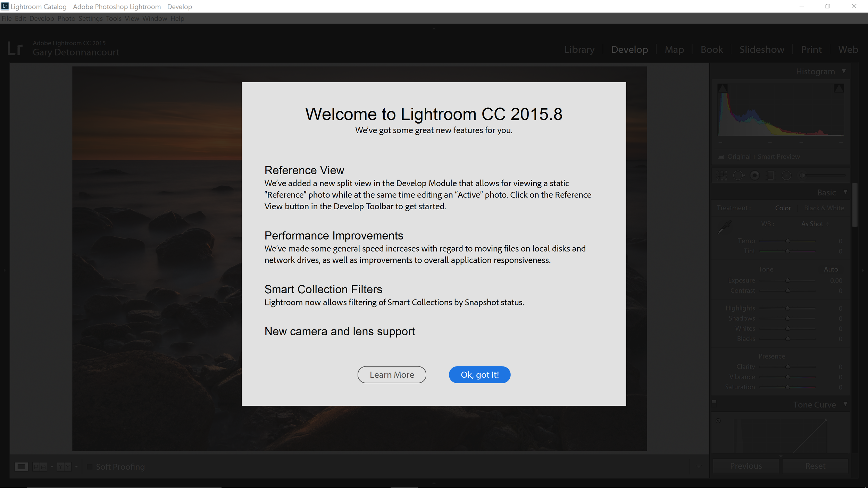The height and width of the screenshot is (488, 868).
Task: Switch to the Web module
Action: (x=848, y=50)
